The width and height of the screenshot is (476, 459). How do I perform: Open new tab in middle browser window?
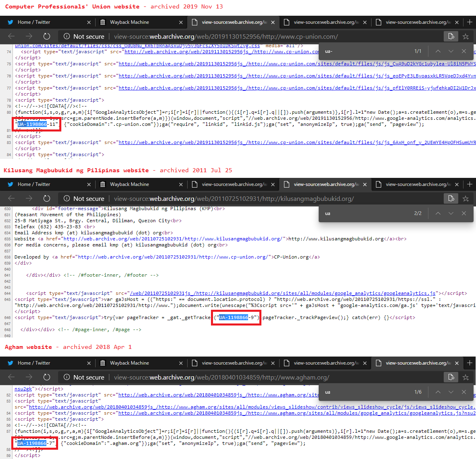point(470,184)
